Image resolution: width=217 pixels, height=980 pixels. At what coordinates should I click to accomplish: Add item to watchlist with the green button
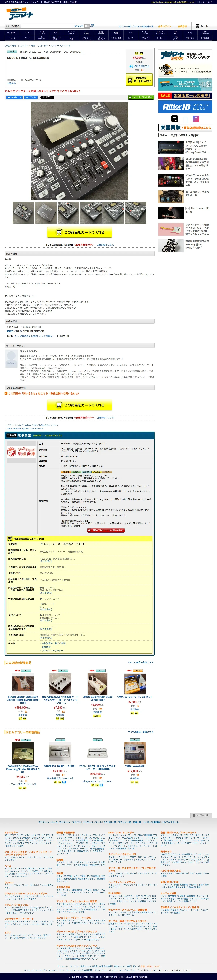pyautogui.click(x=141, y=97)
